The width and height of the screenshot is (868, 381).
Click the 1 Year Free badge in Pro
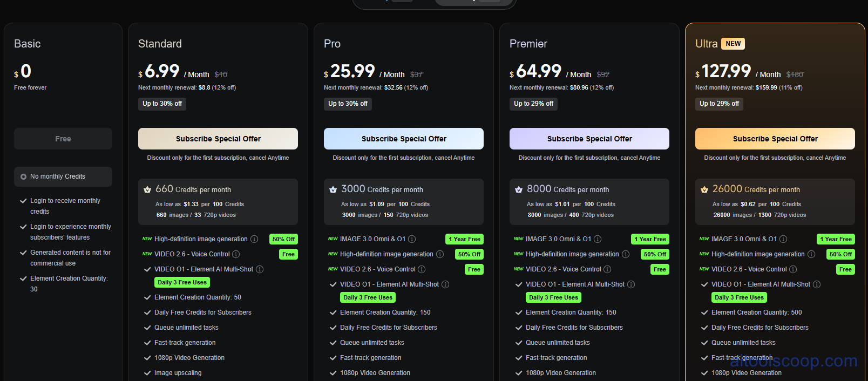464,239
